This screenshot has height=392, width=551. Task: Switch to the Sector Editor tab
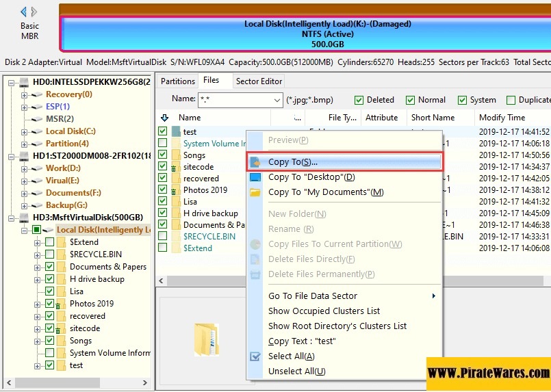(x=259, y=81)
